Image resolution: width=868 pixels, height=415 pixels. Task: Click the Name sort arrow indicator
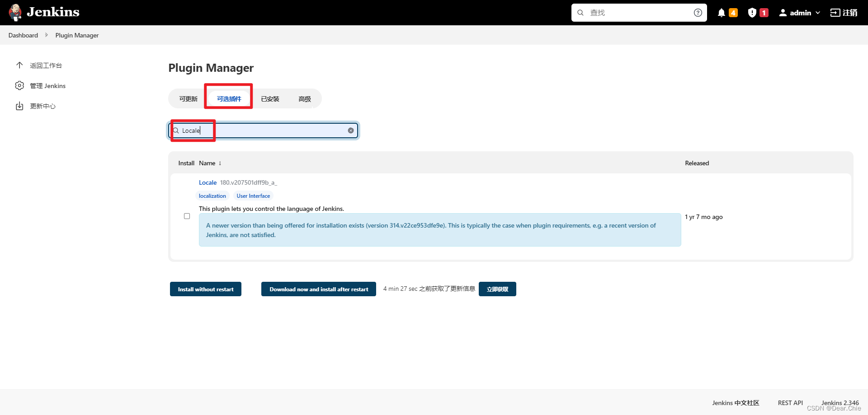[x=220, y=163]
